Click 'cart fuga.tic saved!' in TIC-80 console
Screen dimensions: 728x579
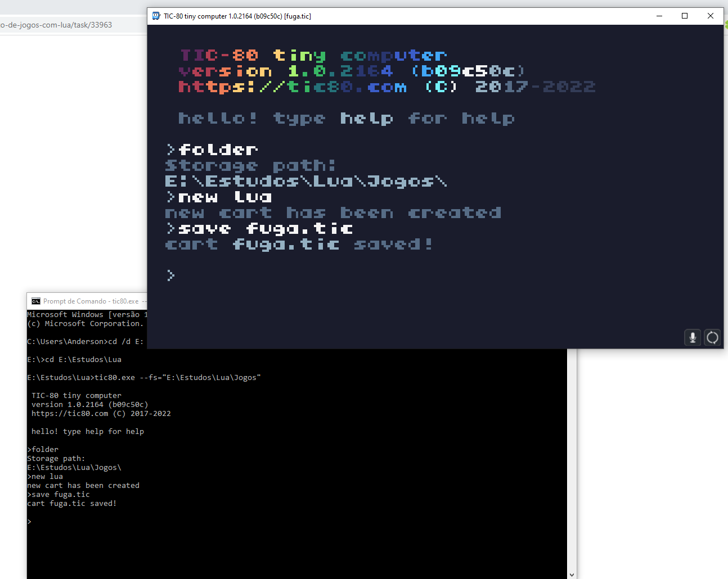(x=299, y=244)
